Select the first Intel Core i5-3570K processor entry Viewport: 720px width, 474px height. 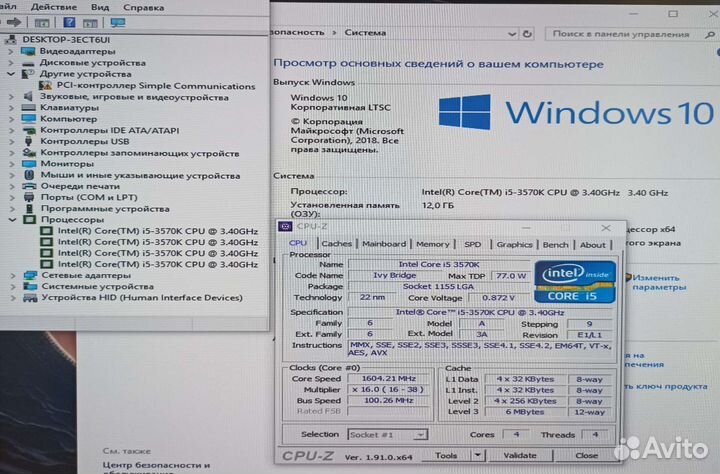[158, 231]
